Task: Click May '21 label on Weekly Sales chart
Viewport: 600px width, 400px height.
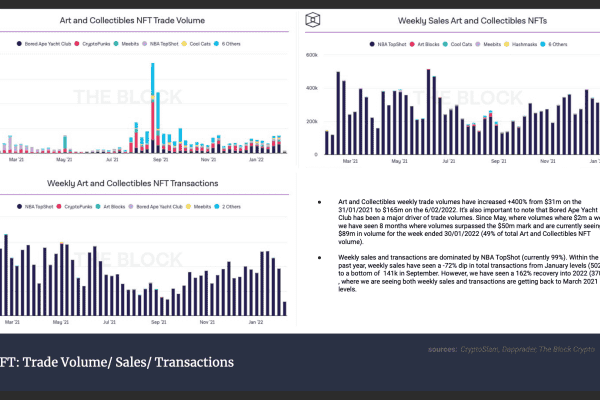Action: [399, 161]
